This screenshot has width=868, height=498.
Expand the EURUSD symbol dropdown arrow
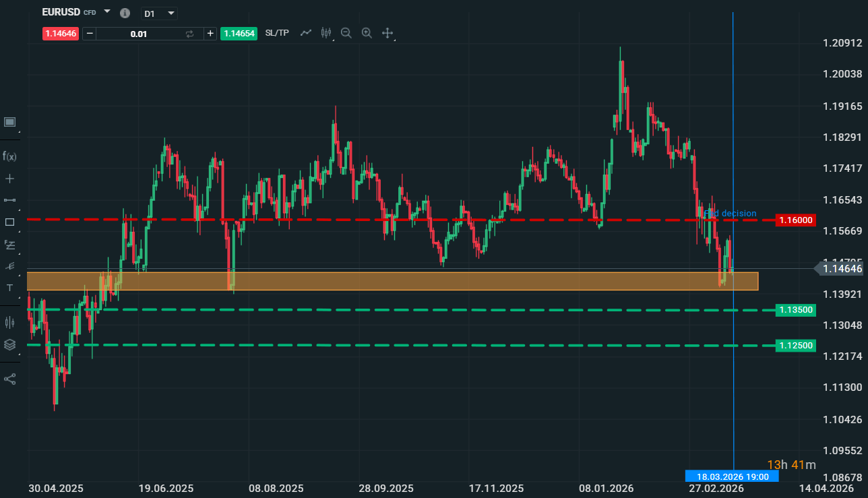point(107,12)
